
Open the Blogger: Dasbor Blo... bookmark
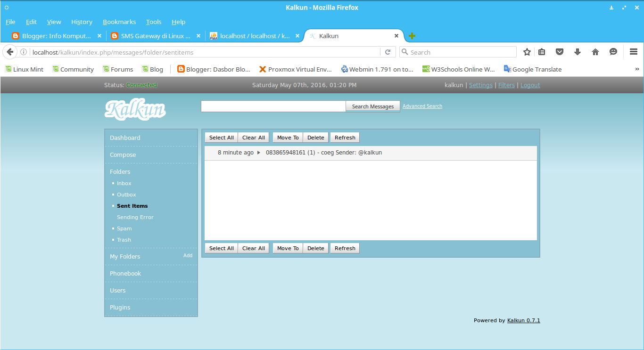click(214, 69)
